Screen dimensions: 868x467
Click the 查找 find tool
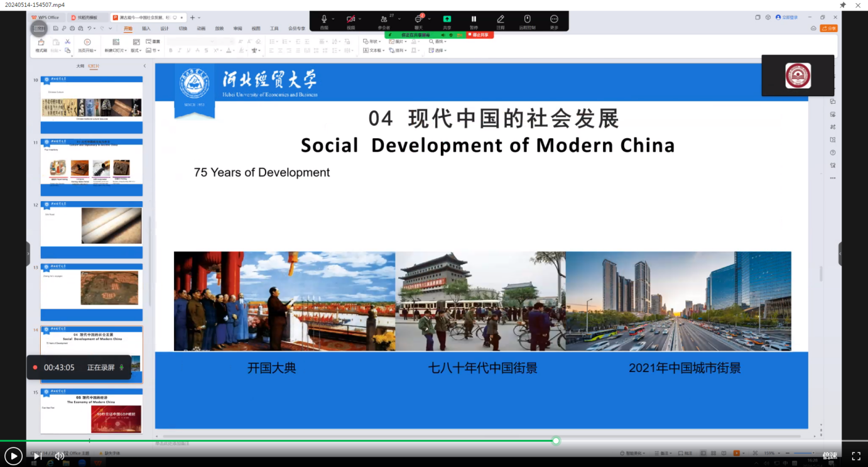point(437,41)
